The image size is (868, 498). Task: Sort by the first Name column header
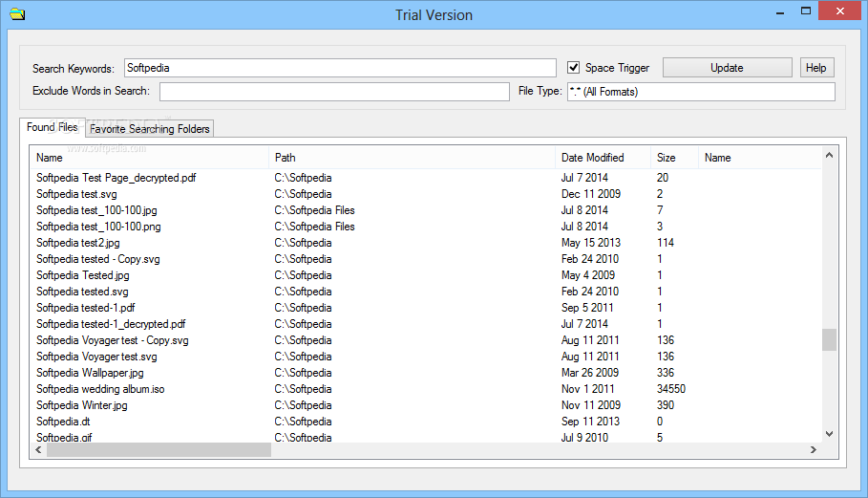(x=150, y=158)
